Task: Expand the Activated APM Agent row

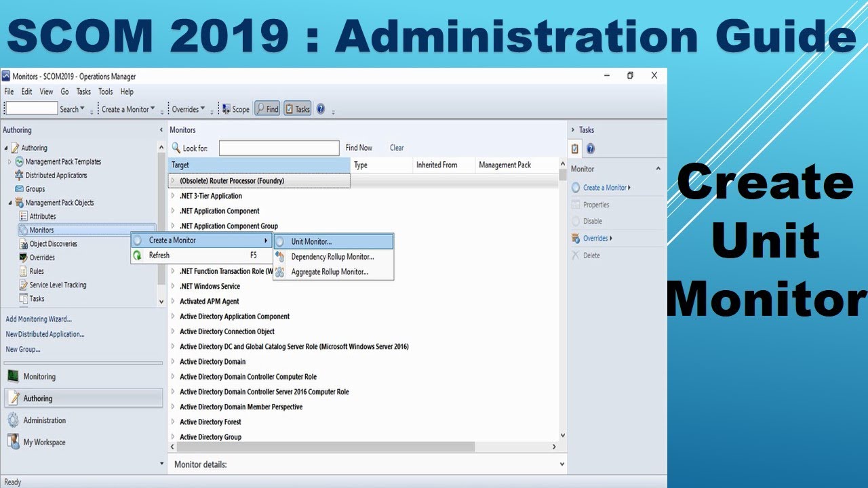Action: pos(173,302)
